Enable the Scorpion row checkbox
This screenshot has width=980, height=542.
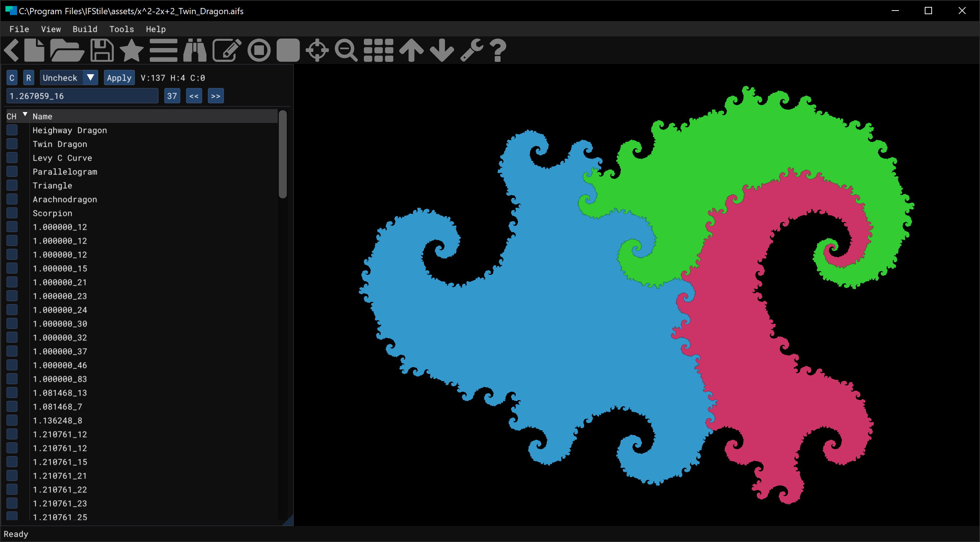click(12, 213)
